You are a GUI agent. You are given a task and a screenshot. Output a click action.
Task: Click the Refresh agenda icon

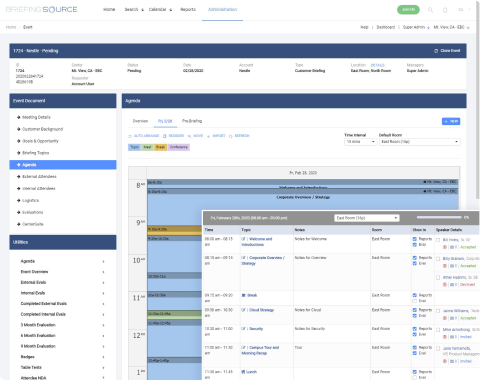(x=231, y=136)
